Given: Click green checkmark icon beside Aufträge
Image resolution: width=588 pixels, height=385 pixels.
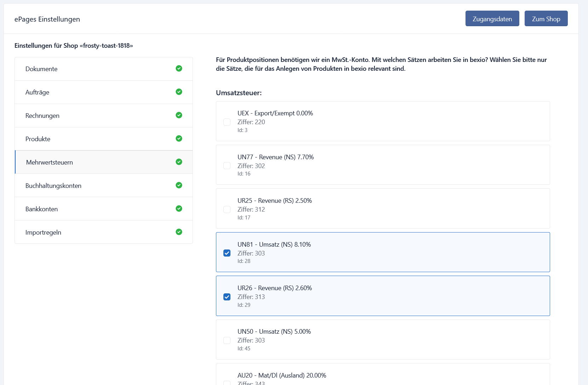Looking at the screenshot, I should [x=179, y=92].
